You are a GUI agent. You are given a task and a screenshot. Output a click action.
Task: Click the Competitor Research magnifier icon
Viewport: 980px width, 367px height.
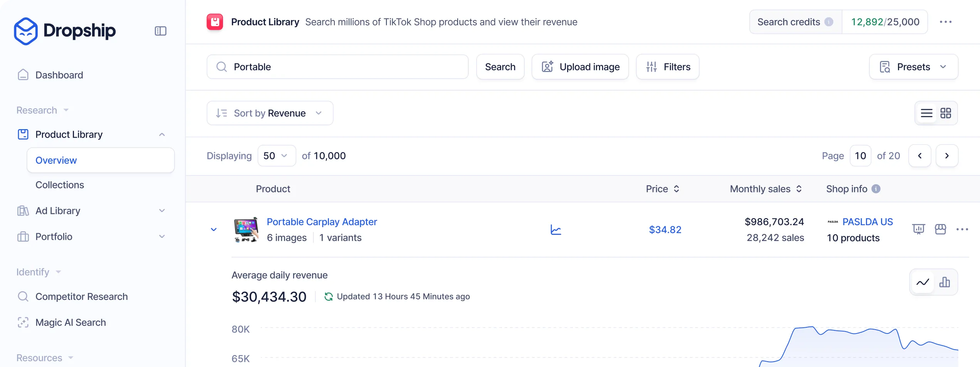(23, 296)
